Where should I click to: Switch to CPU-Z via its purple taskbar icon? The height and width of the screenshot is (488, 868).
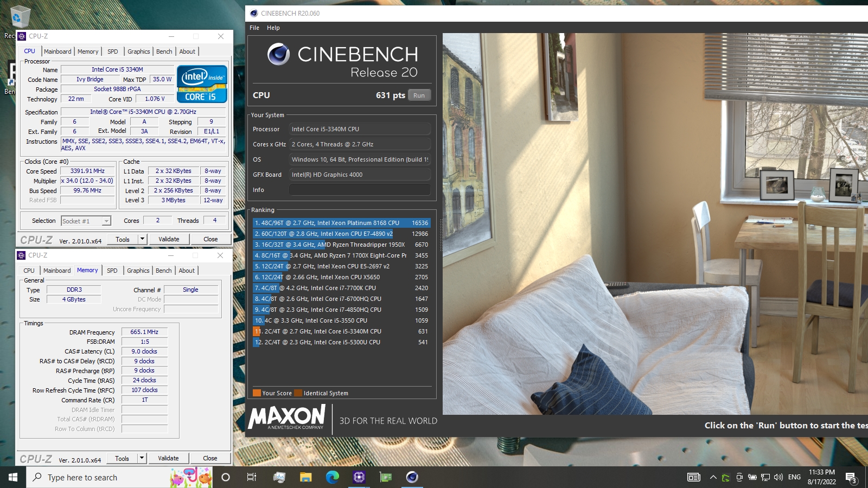pyautogui.click(x=359, y=477)
